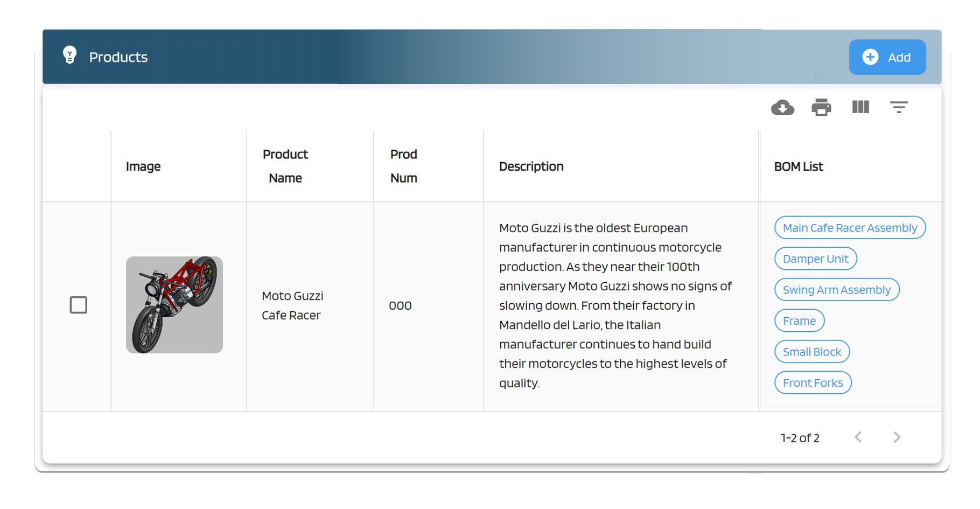Sort by Prod Num column header
980x509 pixels.
pos(403,166)
